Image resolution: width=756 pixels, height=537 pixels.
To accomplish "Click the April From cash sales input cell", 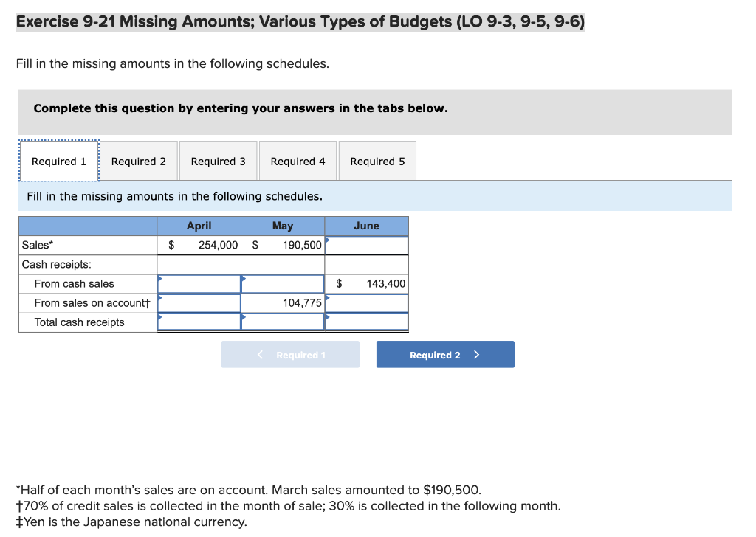I will (198, 283).
